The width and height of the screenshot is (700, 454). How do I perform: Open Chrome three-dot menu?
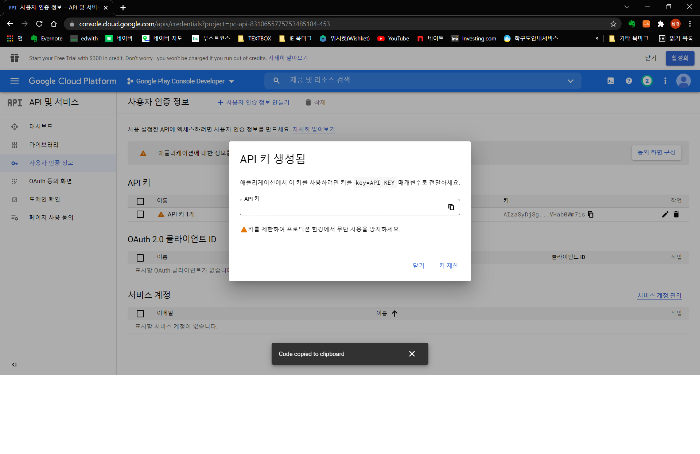click(x=690, y=24)
